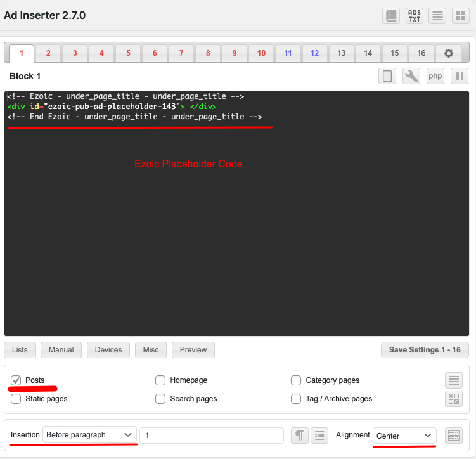Click the paragraph number input field

[211, 436]
